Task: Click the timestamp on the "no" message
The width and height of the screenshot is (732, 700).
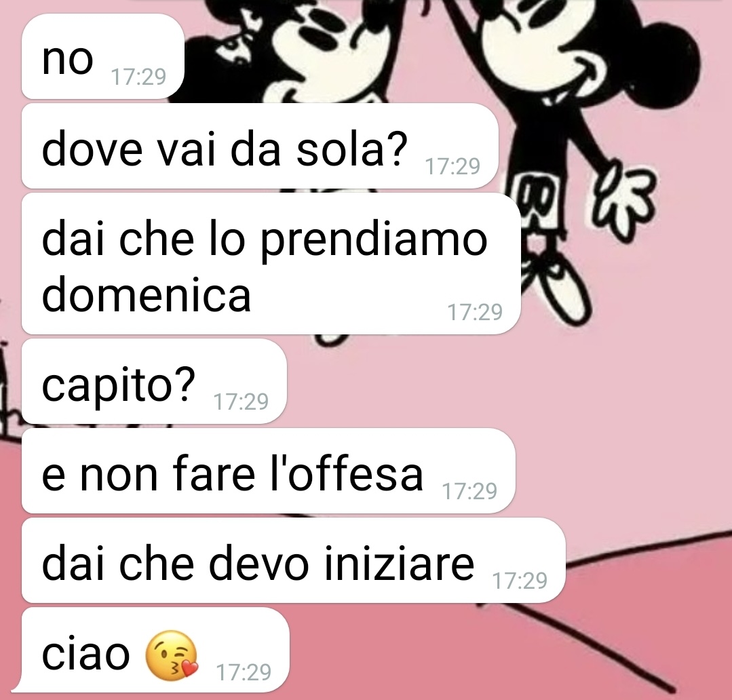Action: point(138,77)
